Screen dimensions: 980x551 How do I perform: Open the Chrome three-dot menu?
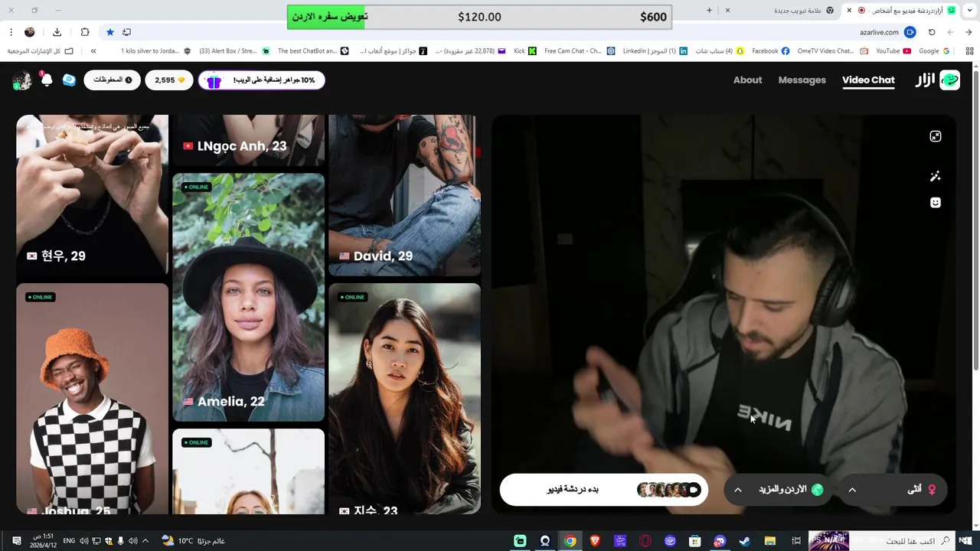click(11, 32)
